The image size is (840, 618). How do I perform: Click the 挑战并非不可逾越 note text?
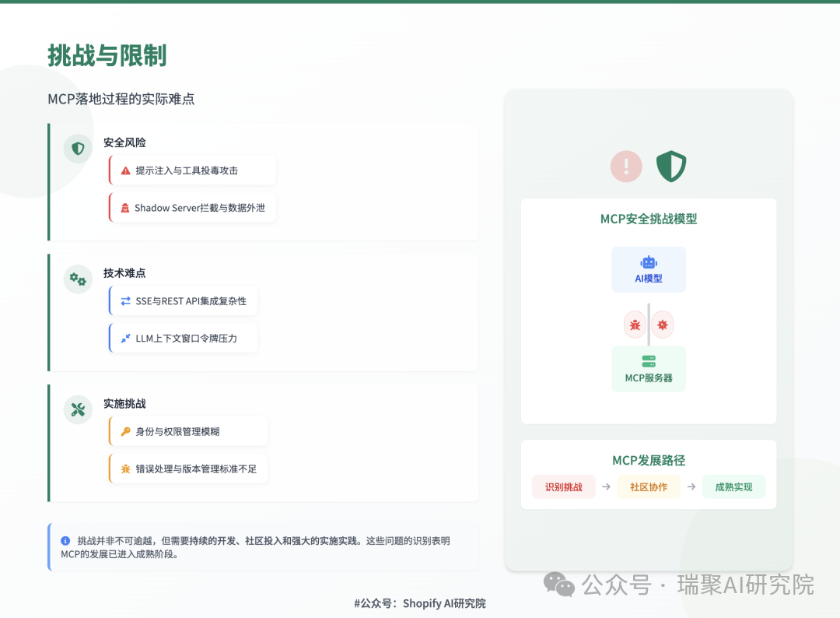256,547
